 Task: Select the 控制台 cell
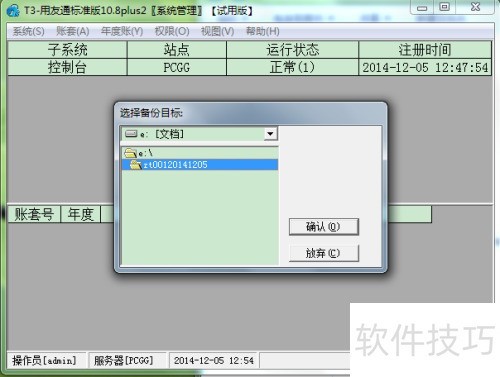tap(67, 67)
